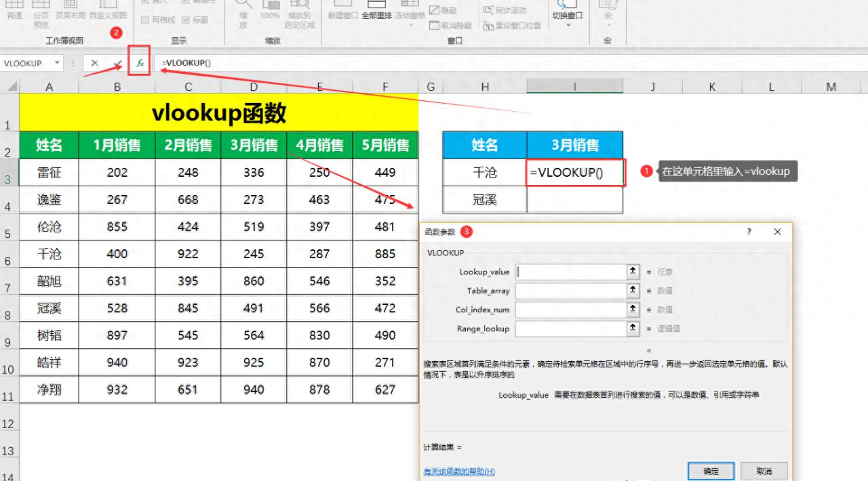Click the Name Box showing VLOOKUP

[26, 63]
